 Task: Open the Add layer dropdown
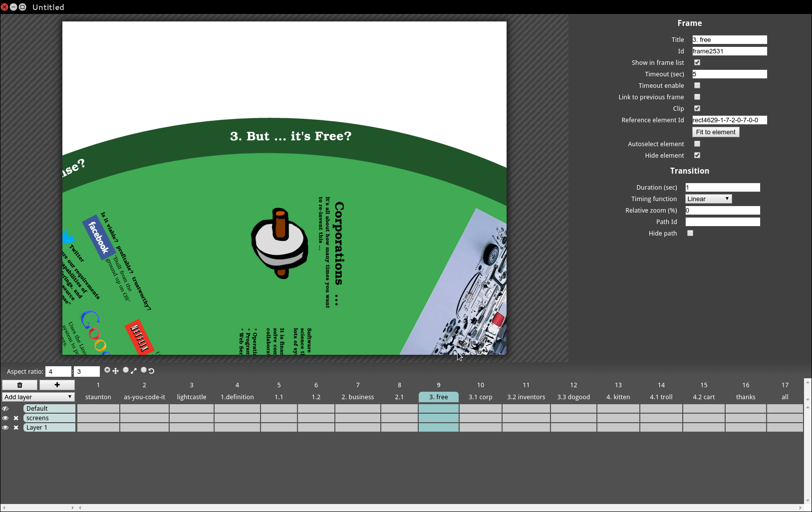coord(38,397)
